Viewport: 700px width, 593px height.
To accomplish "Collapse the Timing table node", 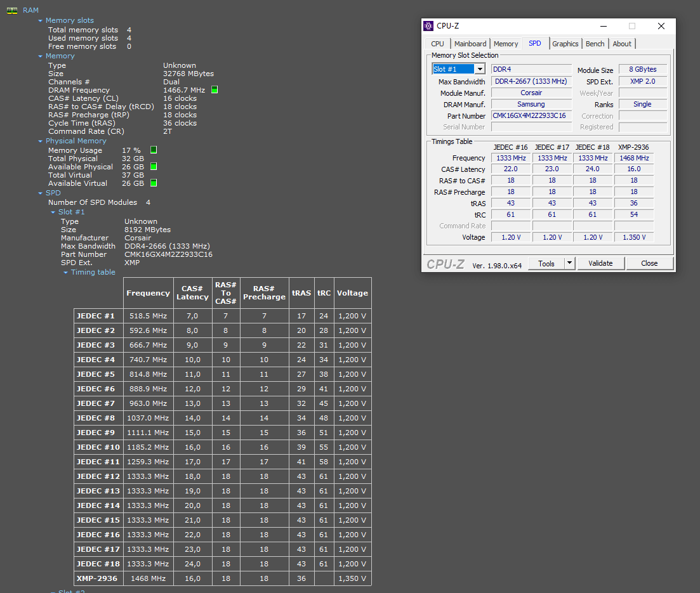I will (x=65, y=273).
